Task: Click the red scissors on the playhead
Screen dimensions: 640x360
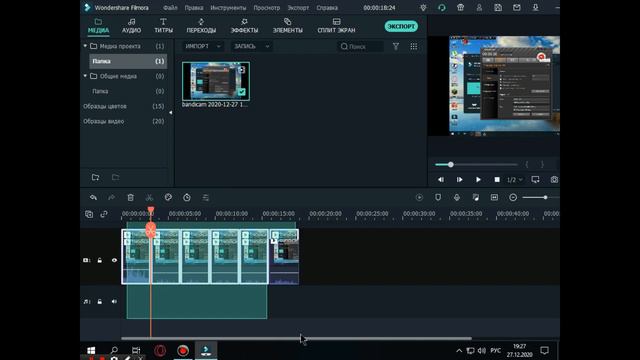Action: (x=151, y=231)
